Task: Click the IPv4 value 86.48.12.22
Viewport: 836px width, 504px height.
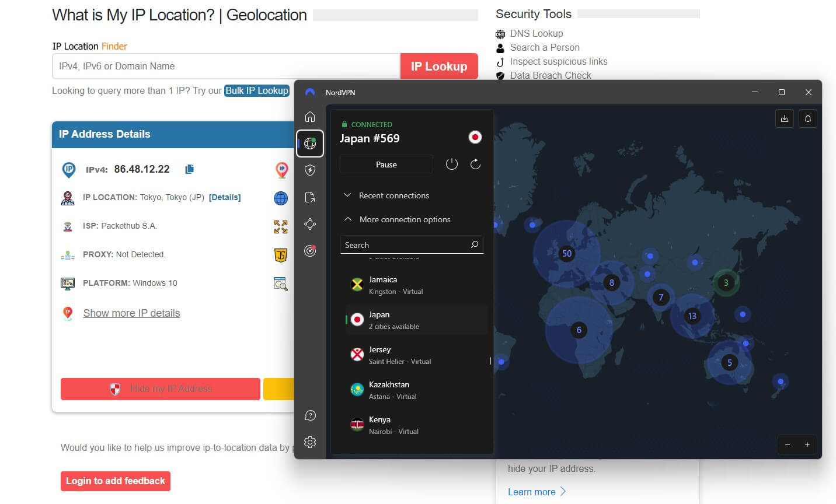Action: 142,169
